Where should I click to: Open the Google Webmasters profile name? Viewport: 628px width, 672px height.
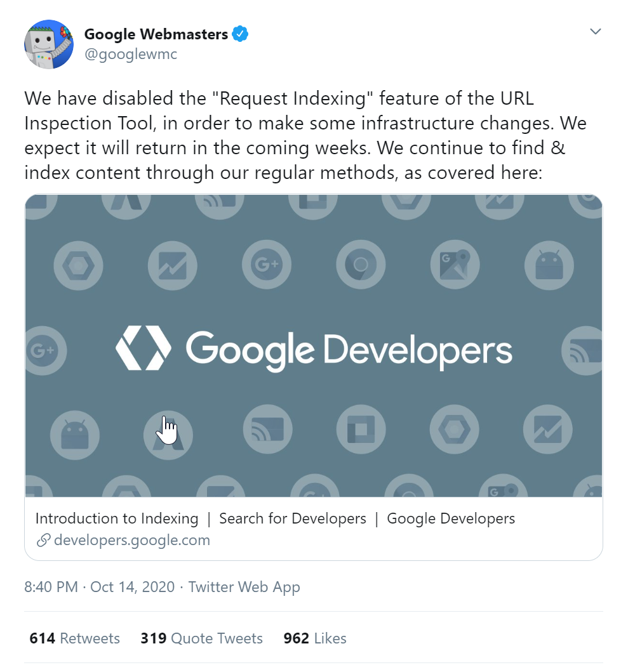tap(156, 34)
